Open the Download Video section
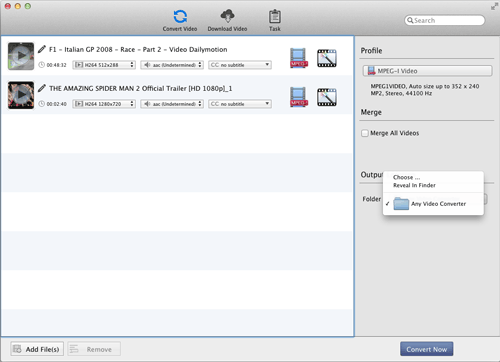 click(227, 21)
